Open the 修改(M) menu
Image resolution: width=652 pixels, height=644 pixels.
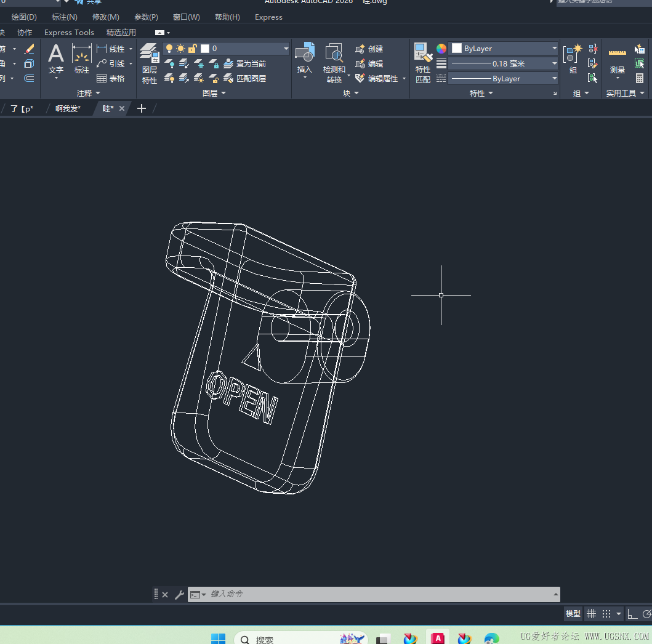105,17
